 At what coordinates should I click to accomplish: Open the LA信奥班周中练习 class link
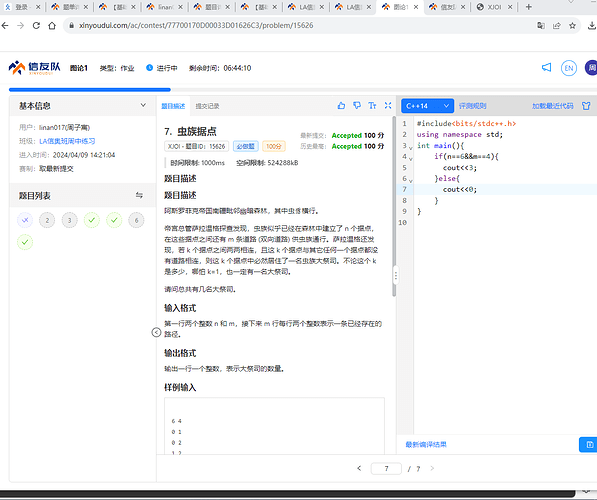click(67, 141)
